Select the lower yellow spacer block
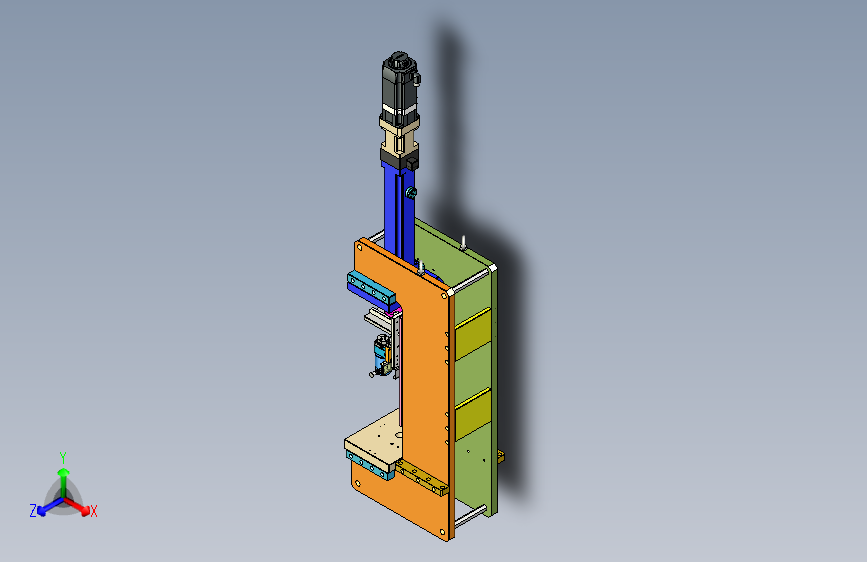Viewport: 867px width, 562px height. click(473, 415)
